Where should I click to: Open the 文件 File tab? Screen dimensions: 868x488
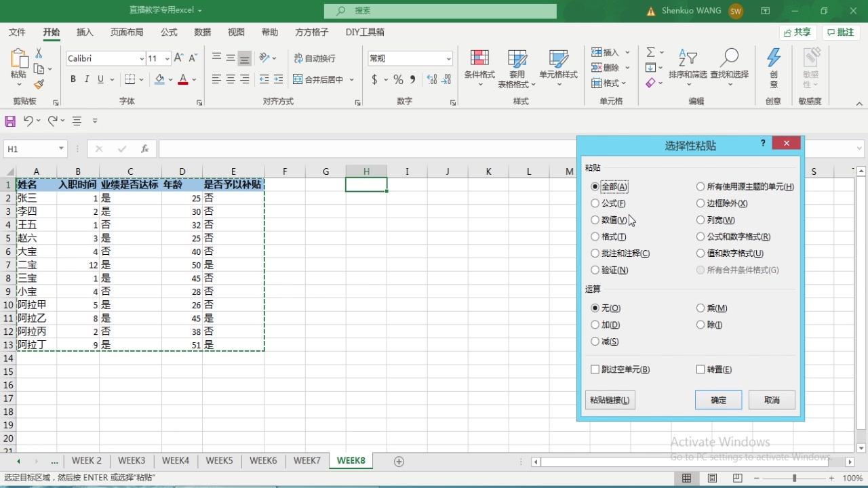pyautogui.click(x=17, y=32)
